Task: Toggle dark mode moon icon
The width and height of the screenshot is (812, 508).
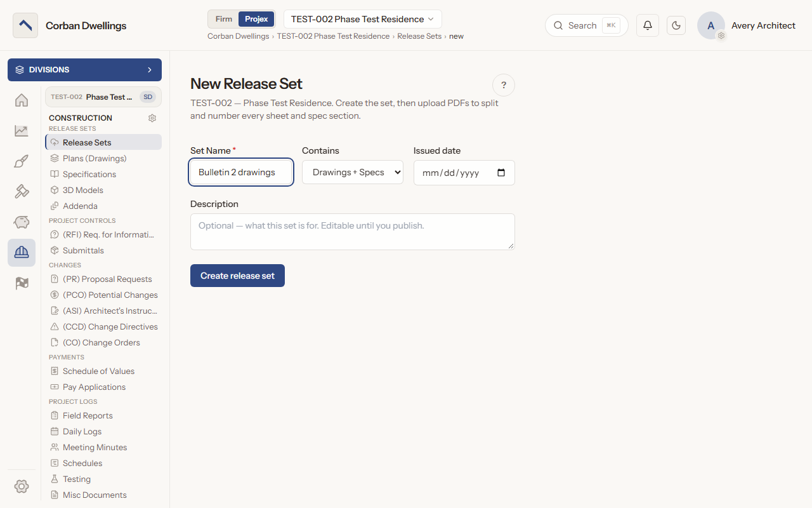Action: pyautogui.click(x=676, y=25)
